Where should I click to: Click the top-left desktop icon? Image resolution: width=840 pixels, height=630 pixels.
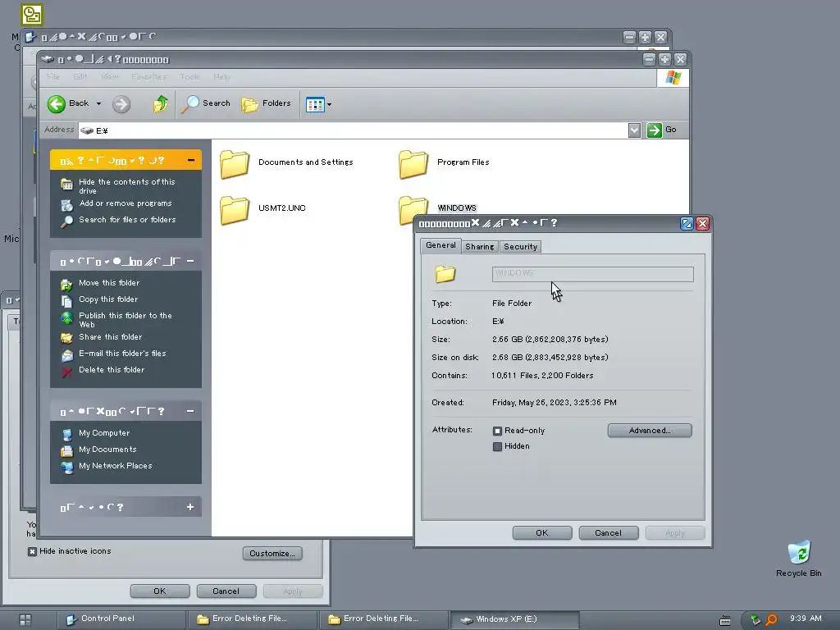32,15
